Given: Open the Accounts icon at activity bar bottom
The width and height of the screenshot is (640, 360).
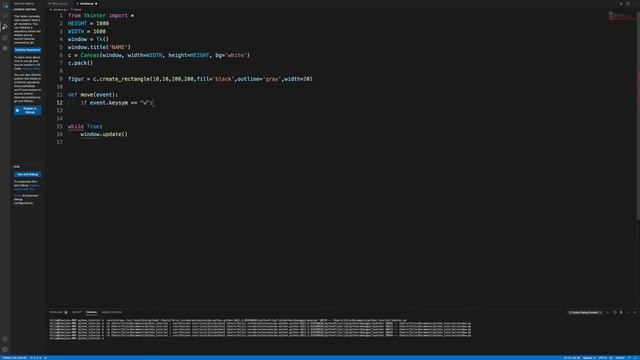Looking at the screenshot, I should tap(5, 339).
